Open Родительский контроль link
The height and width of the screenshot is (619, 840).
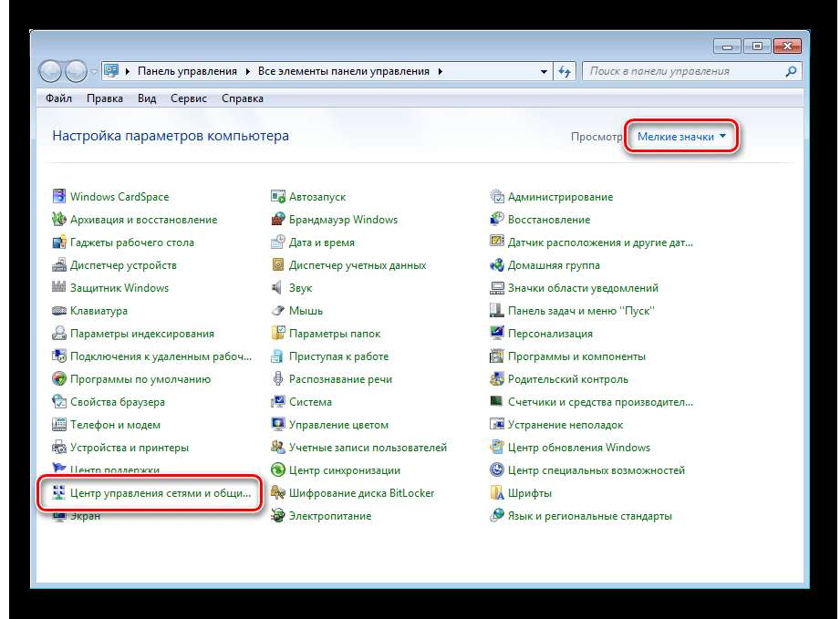click(x=568, y=379)
